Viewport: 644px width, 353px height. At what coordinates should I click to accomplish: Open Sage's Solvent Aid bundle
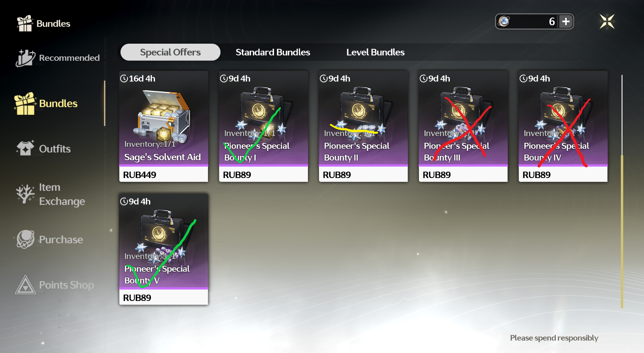(x=164, y=126)
